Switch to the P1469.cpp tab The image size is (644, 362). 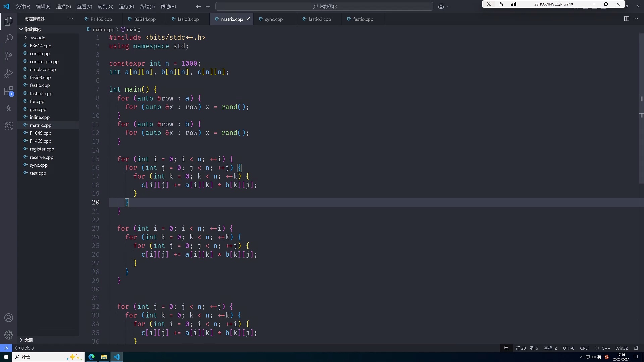(x=101, y=19)
